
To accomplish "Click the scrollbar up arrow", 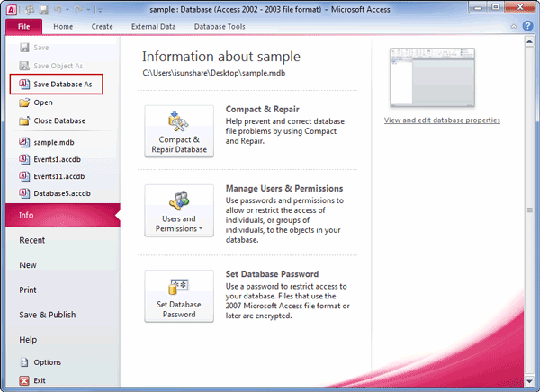I will tap(529, 41).
